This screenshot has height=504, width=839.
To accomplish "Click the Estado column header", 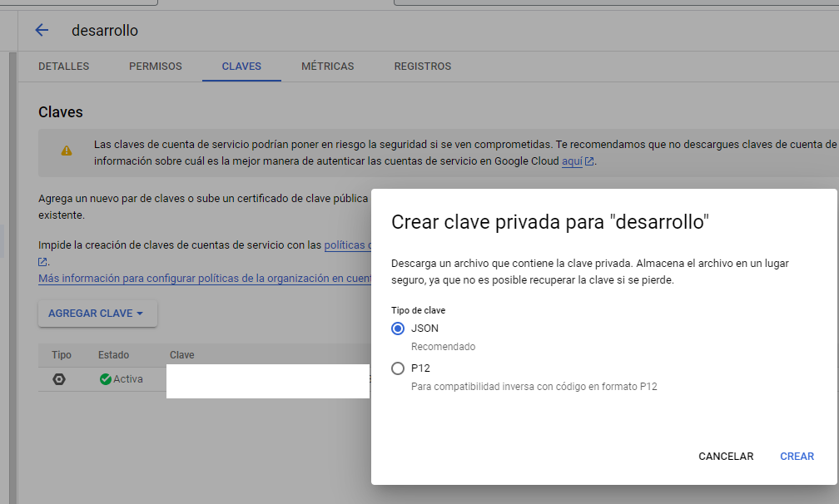I will coord(113,355).
